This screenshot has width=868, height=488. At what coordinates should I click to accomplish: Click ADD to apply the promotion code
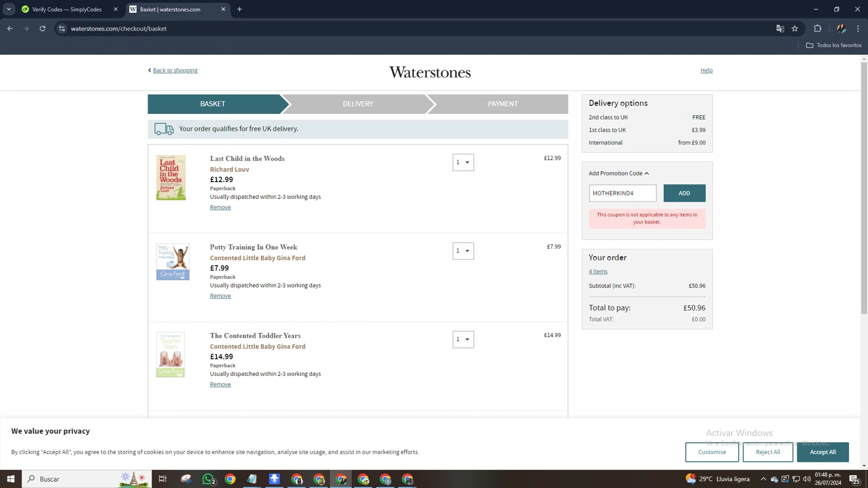(684, 193)
